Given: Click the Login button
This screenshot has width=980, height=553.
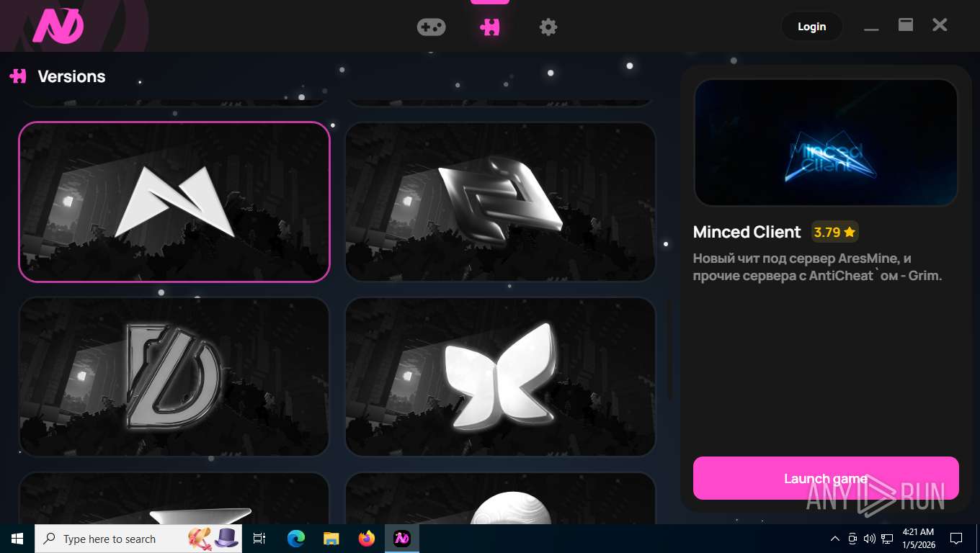Looking at the screenshot, I should tap(811, 27).
